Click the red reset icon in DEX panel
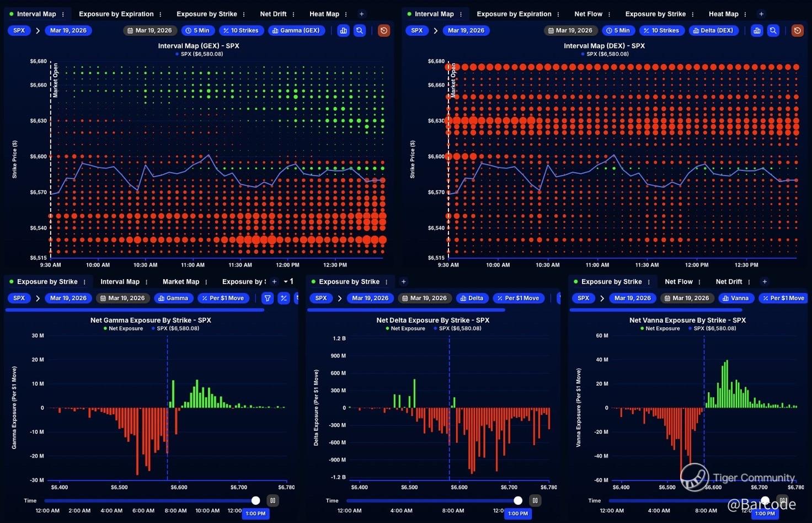 [x=797, y=30]
